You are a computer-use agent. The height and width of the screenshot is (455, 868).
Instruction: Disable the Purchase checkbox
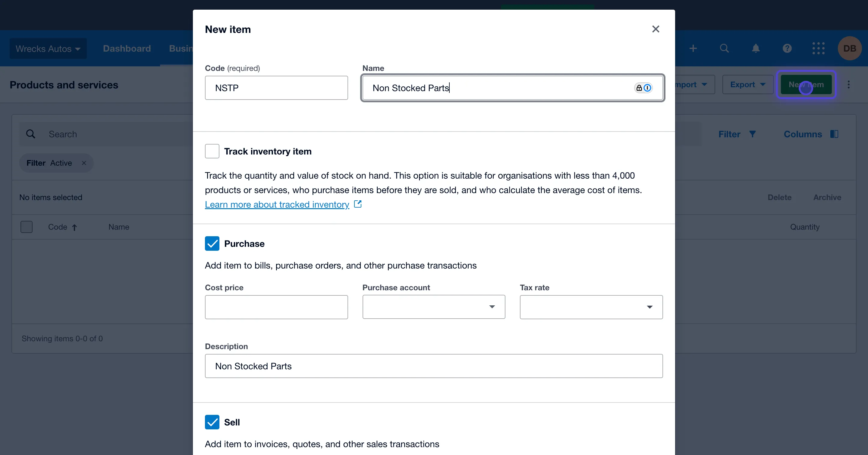pos(212,243)
